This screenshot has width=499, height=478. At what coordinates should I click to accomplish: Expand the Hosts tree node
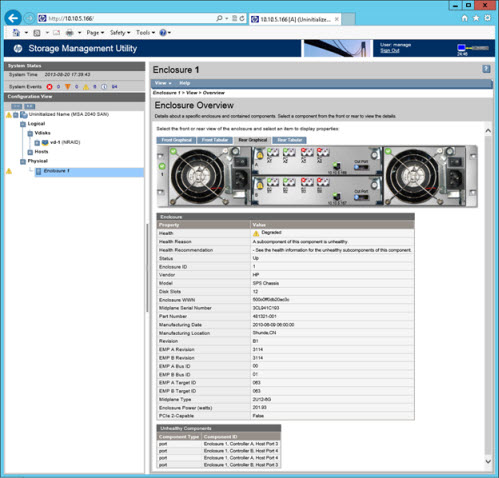[30, 152]
